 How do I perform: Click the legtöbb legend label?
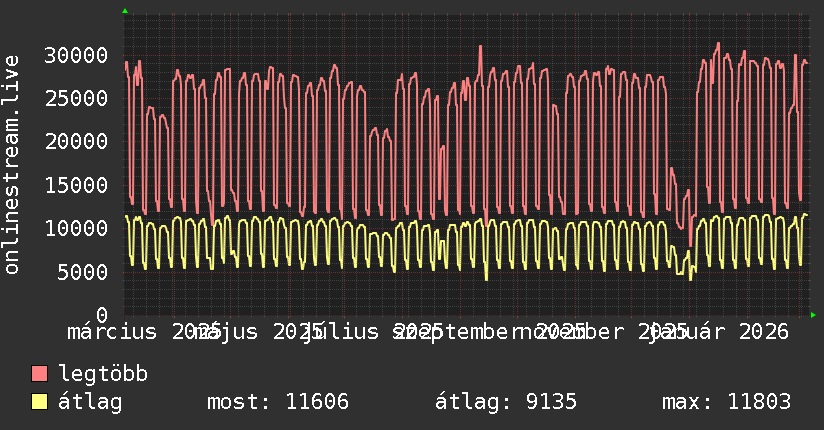pos(103,373)
